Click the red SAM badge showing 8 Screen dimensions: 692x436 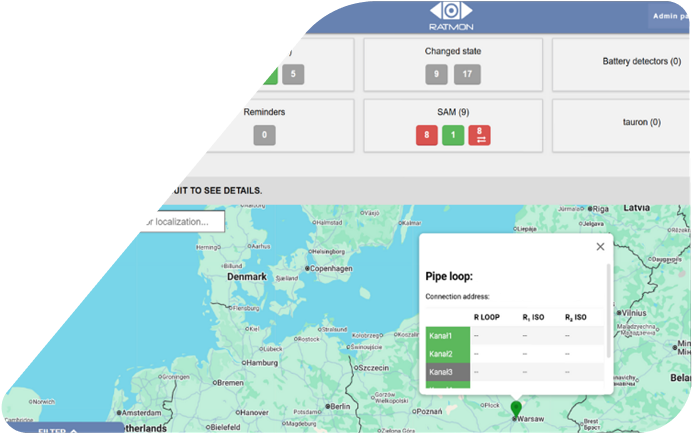427,135
